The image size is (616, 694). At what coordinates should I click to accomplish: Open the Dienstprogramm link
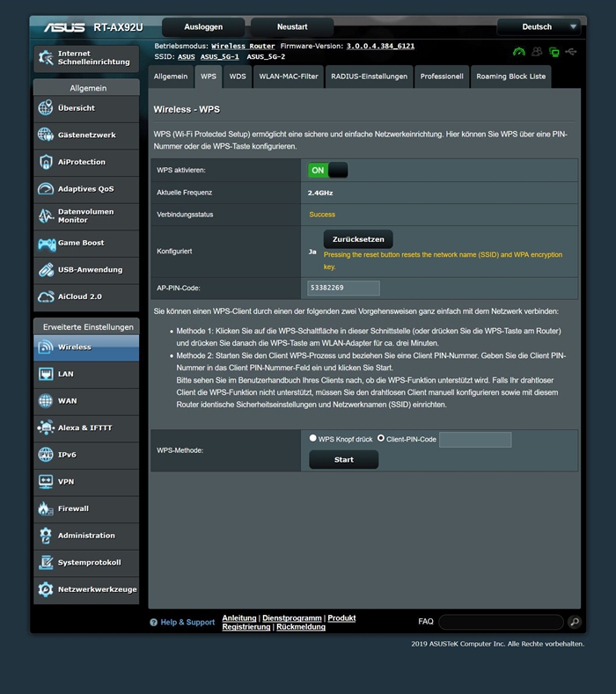click(x=292, y=617)
